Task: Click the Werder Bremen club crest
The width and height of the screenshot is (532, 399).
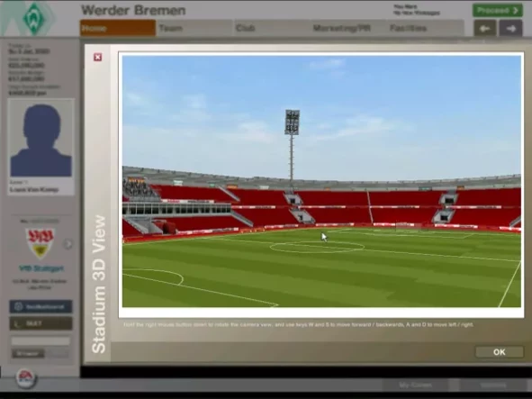Action: click(x=34, y=18)
